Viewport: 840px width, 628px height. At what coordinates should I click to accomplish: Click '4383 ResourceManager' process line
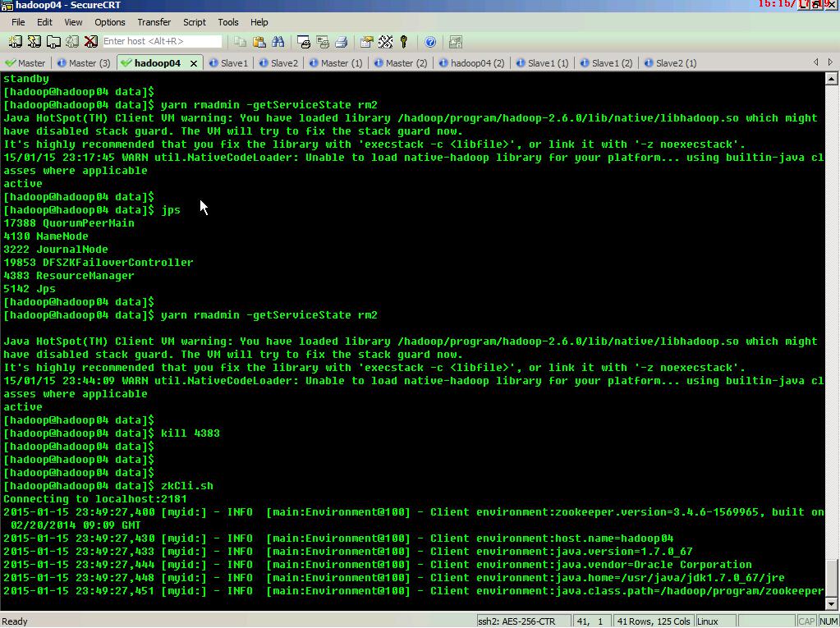[69, 276]
